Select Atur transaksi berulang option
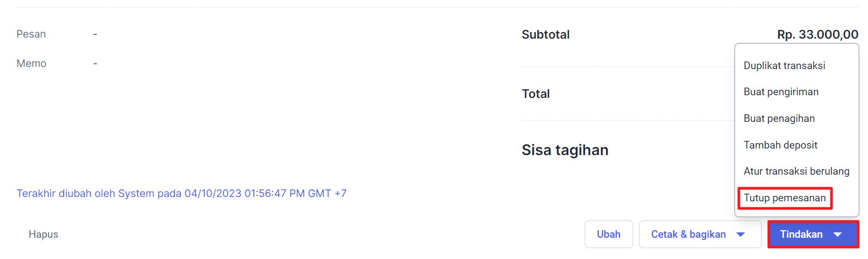The height and width of the screenshot is (259, 868). [x=796, y=171]
